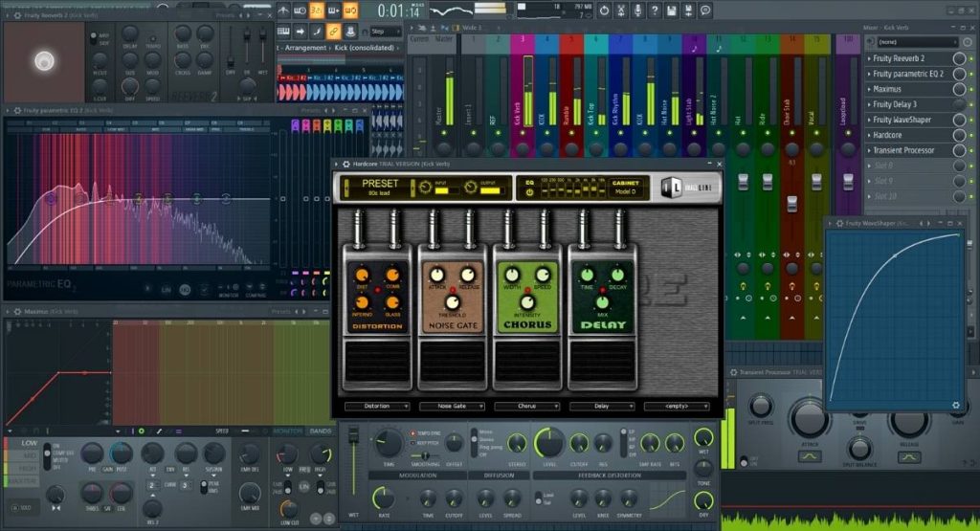
Task: Select Fruity parametric EQ 2 mixer slot
Action: [x=908, y=74]
